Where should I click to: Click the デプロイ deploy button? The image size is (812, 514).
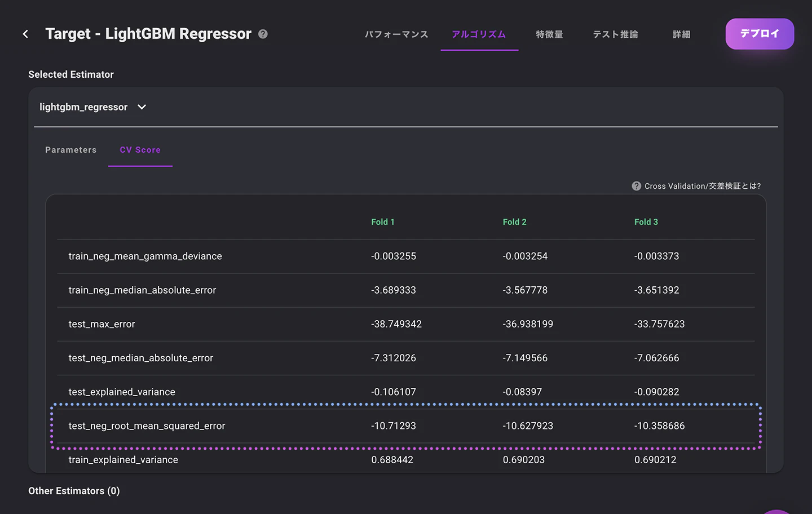click(760, 34)
